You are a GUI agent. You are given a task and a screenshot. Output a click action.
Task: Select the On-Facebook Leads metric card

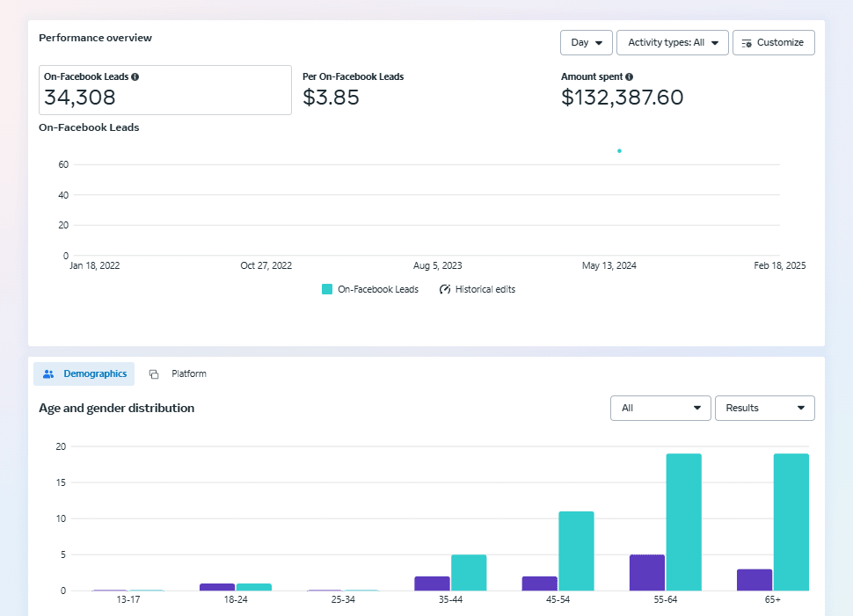164,90
